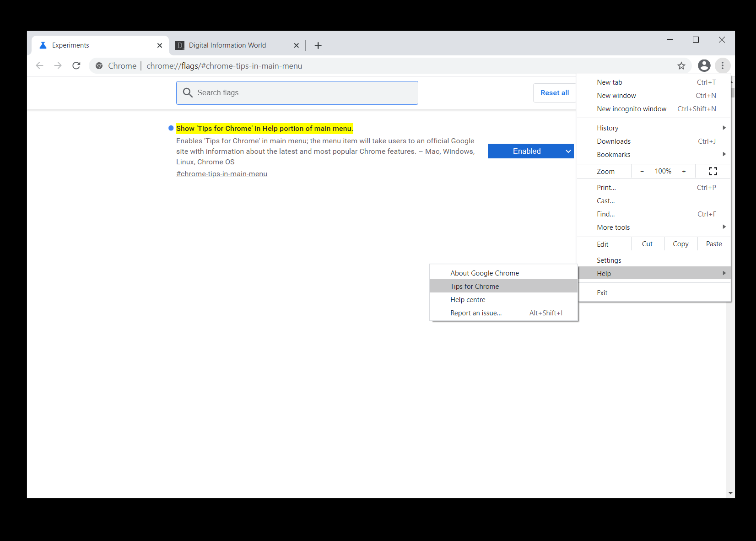
Task: Choose Cast... from the menu
Action: point(653,201)
